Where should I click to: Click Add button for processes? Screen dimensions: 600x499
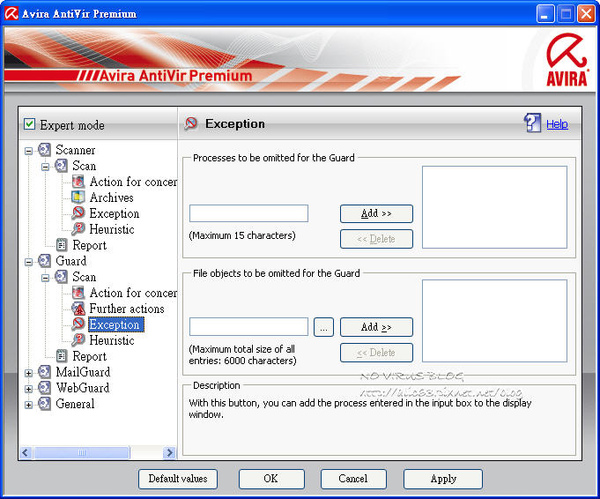[x=376, y=214]
